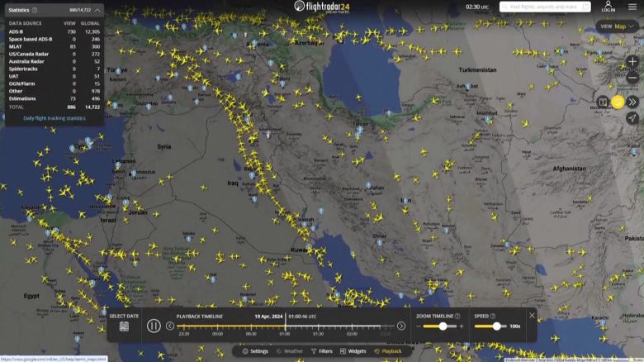Image resolution: width=644 pixels, height=362 pixels.
Task: Open the Filters tab in bottom bar
Action: pos(321,351)
